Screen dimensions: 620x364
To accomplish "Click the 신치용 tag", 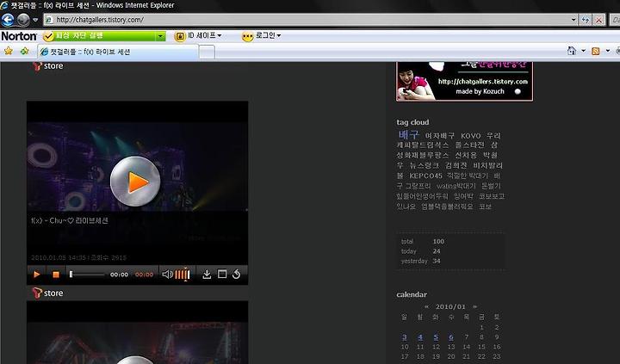I will point(466,155).
